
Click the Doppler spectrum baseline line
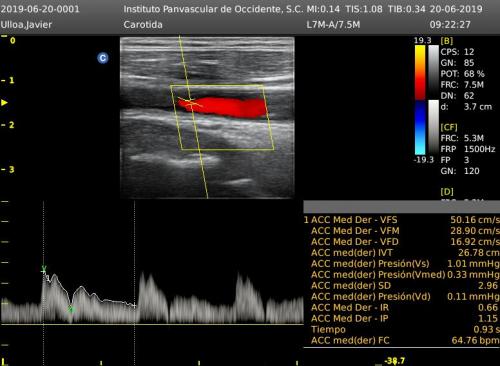[x=152, y=324]
